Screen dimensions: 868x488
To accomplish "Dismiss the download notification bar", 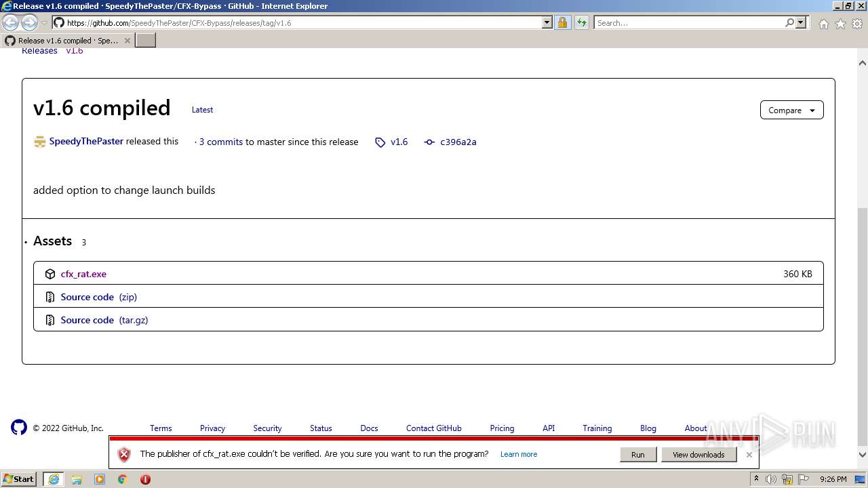I will point(749,455).
